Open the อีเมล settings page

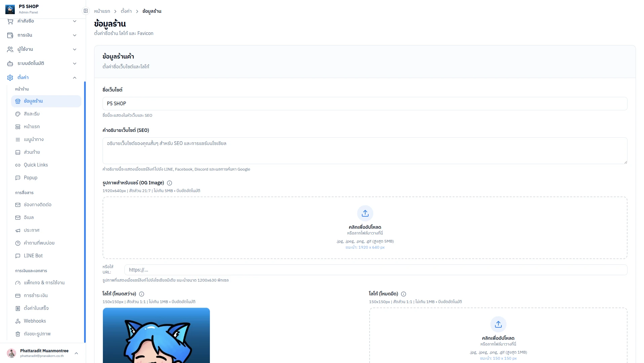coord(46,218)
